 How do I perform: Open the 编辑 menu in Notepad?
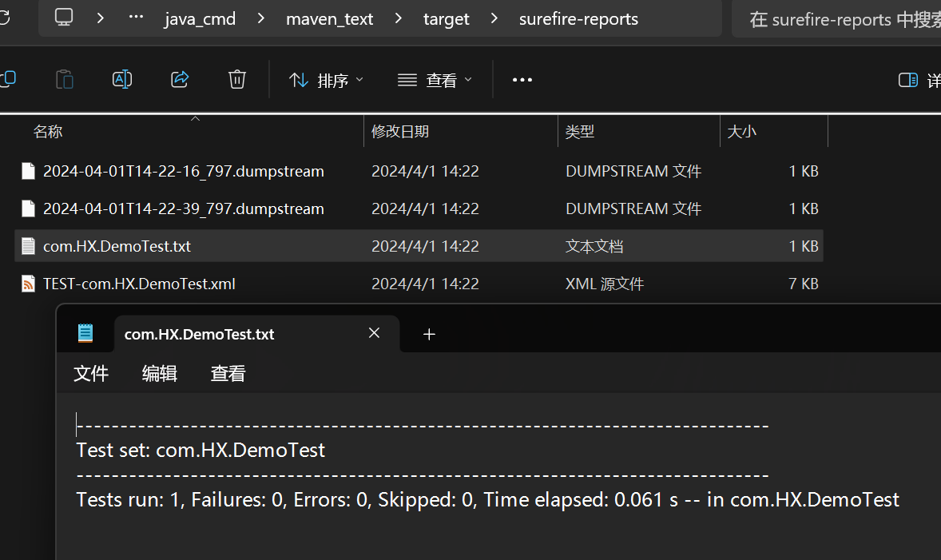coord(160,373)
